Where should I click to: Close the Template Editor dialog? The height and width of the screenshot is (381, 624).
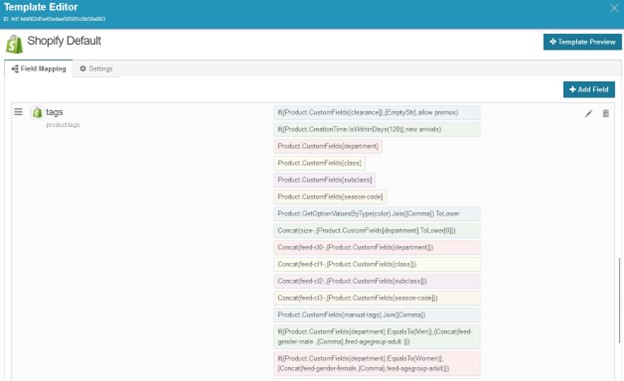pos(614,8)
